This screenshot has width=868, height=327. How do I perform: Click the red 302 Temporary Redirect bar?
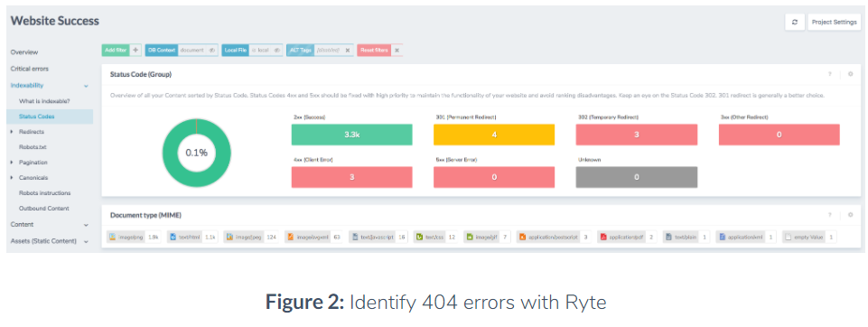[x=637, y=135]
